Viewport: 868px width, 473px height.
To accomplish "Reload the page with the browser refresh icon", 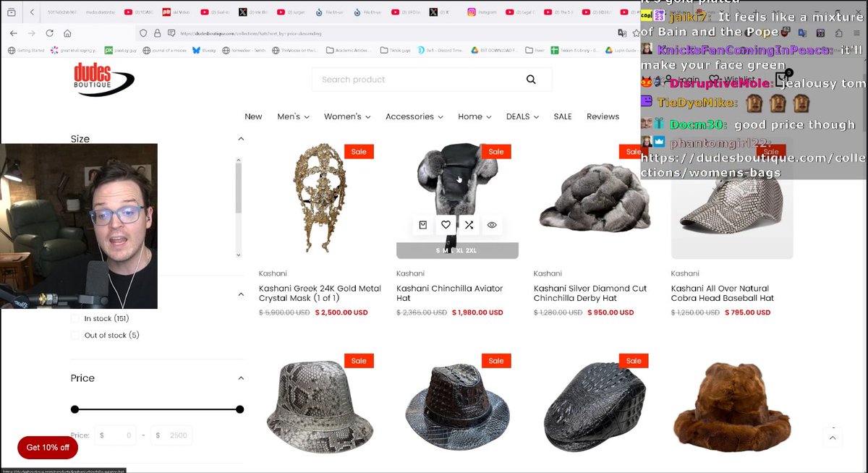I will tap(49, 33).
